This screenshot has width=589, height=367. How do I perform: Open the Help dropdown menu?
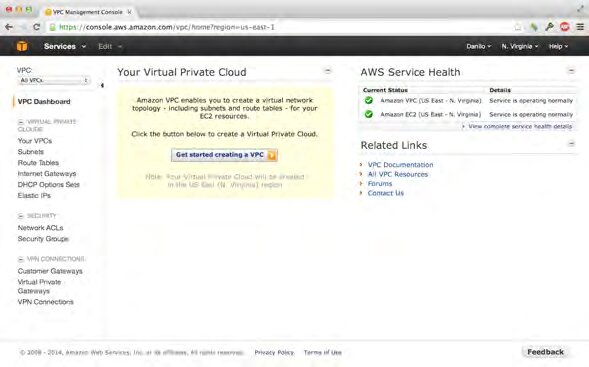558,46
